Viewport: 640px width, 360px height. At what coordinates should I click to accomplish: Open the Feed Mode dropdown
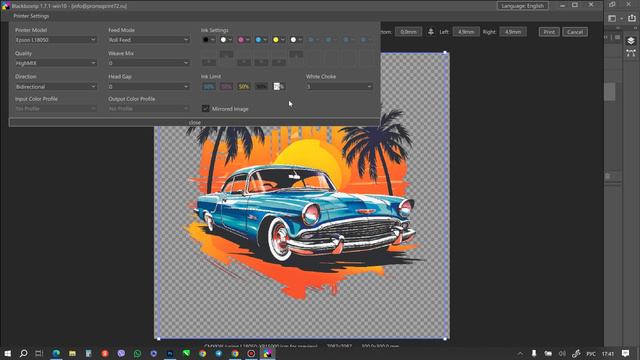point(149,40)
